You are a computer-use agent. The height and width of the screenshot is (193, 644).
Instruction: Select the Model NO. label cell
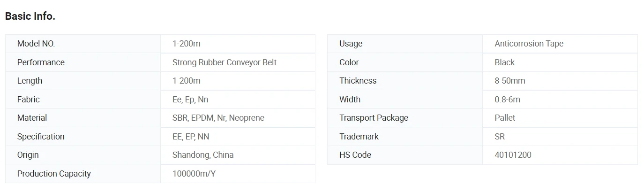point(83,44)
